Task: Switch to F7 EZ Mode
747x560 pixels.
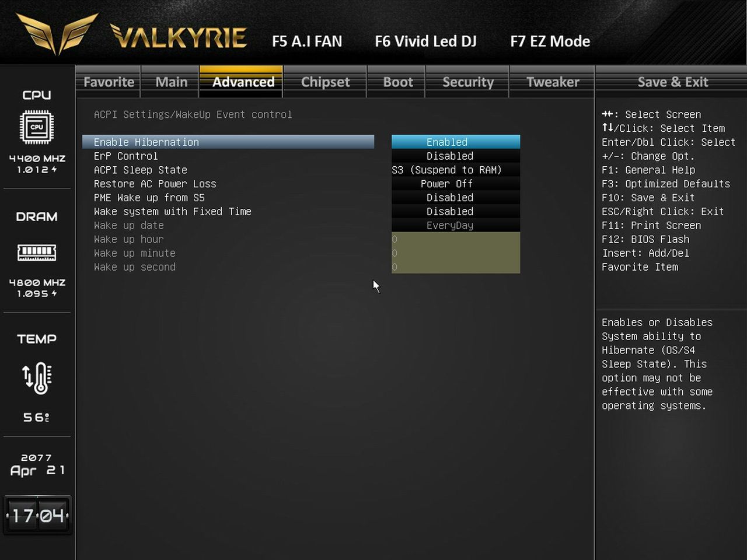Action: [550, 41]
